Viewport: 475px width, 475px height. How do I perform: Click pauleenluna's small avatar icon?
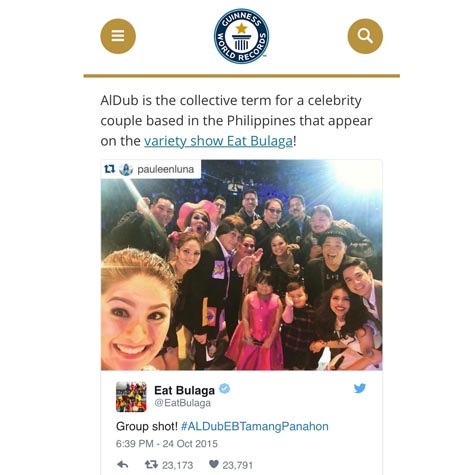click(x=126, y=169)
